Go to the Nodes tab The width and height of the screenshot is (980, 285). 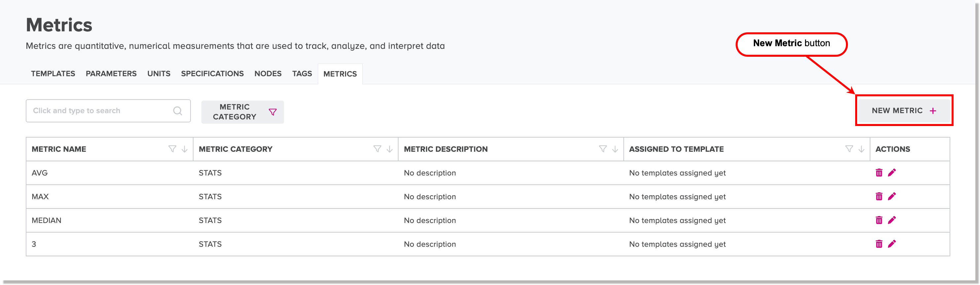(x=268, y=74)
